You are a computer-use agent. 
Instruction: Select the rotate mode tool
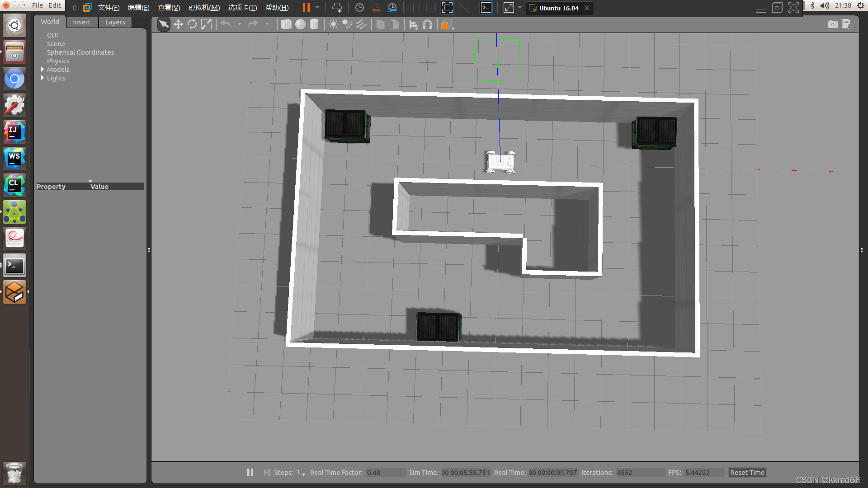[192, 24]
